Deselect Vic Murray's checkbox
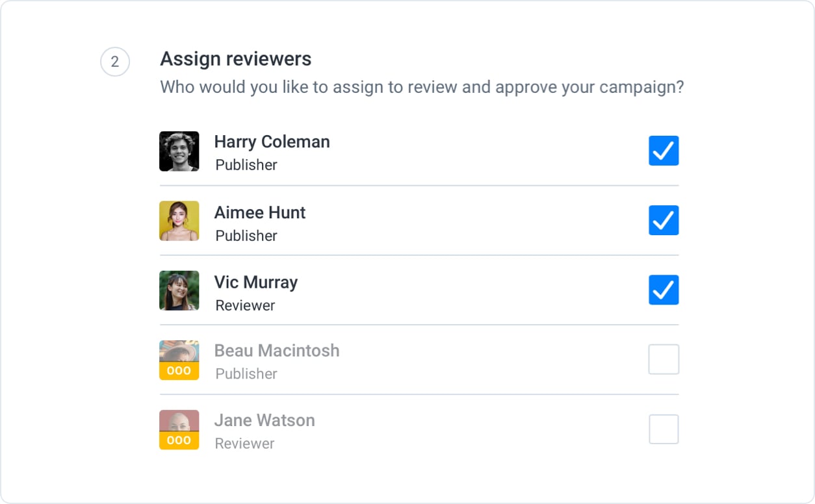 [664, 290]
